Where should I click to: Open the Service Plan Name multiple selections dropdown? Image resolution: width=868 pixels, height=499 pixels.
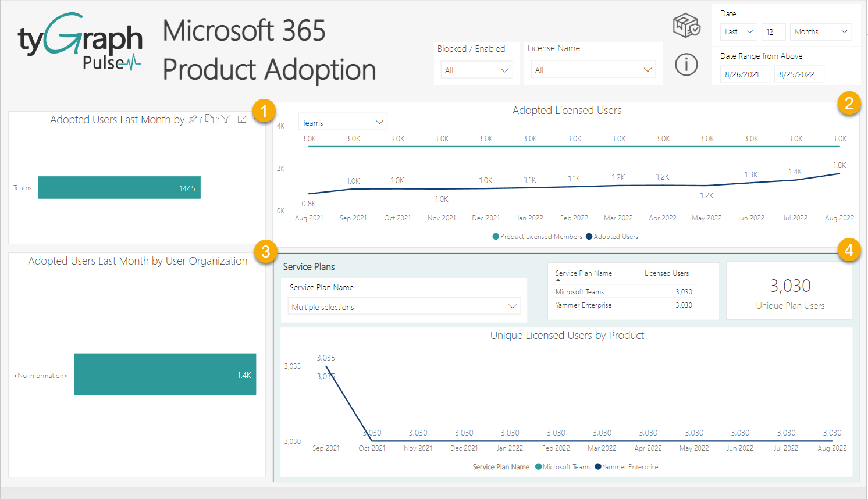click(x=403, y=306)
